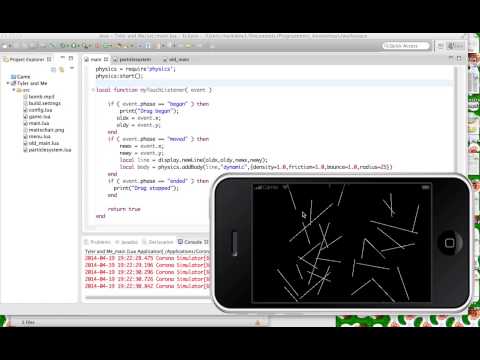Open the Javadoc tab
The image size is (480, 360).
click(126, 242)
